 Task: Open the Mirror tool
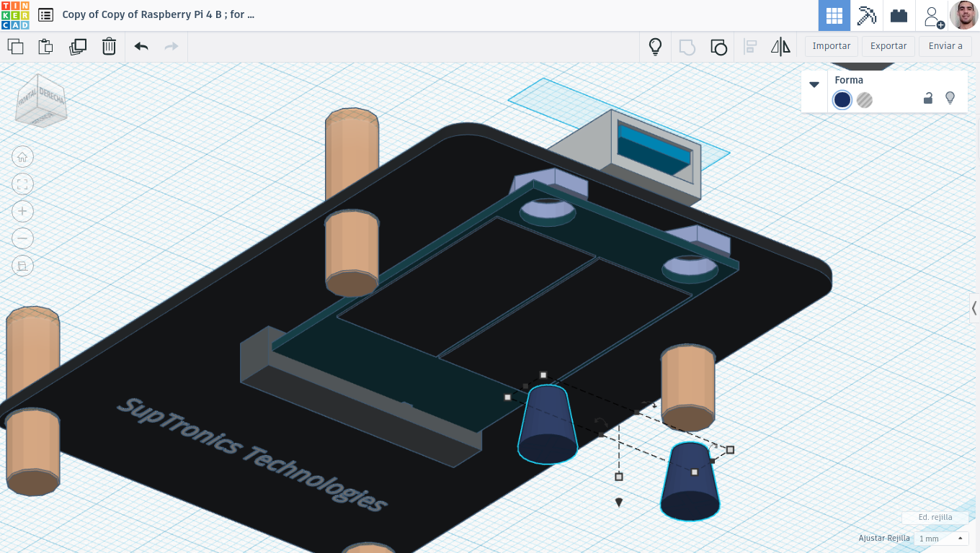click(x=780, y=47)
